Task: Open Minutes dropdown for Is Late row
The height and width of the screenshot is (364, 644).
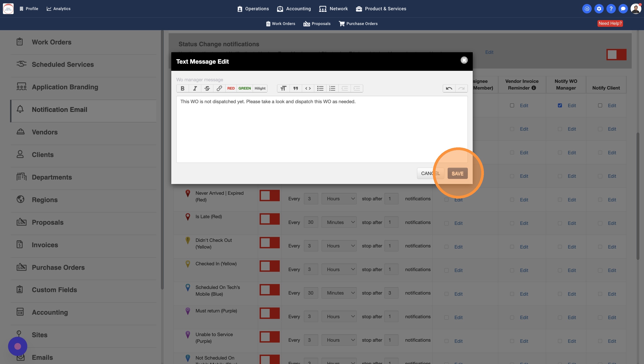Action: pos(339,222)
